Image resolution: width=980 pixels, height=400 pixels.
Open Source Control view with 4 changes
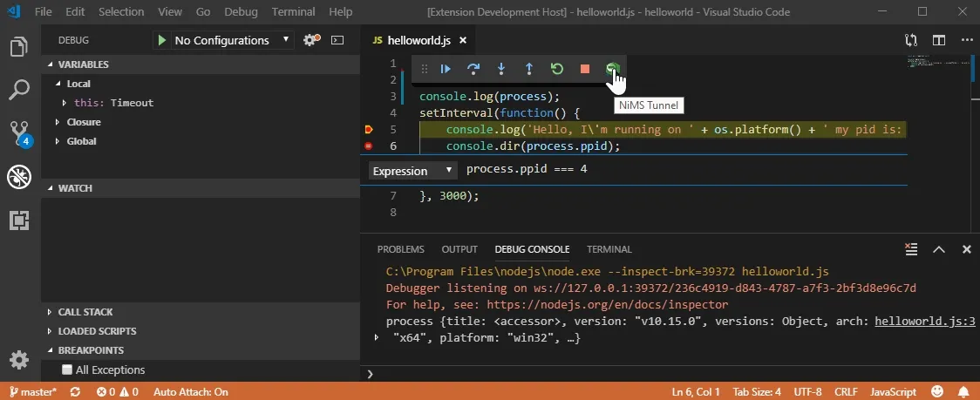[x=19, y=133]
